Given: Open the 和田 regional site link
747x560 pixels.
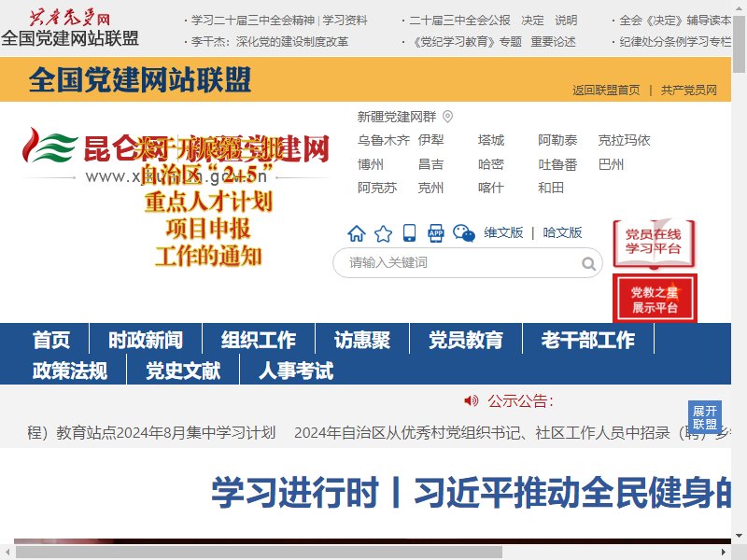Looking at the screenshot, I should click(551, 189).
